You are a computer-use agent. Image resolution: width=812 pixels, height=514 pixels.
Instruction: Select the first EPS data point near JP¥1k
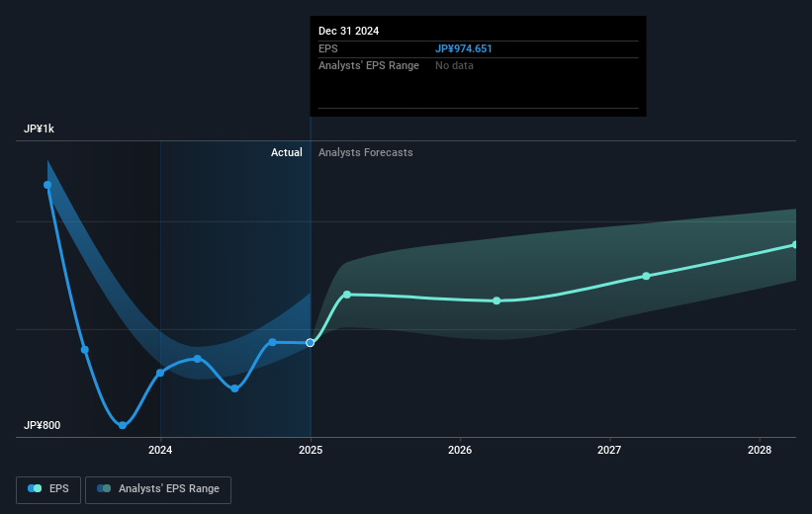pos(47,185)
